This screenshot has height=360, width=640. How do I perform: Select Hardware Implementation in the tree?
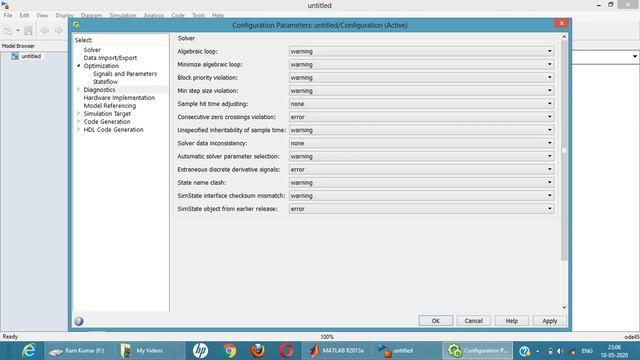119,98
